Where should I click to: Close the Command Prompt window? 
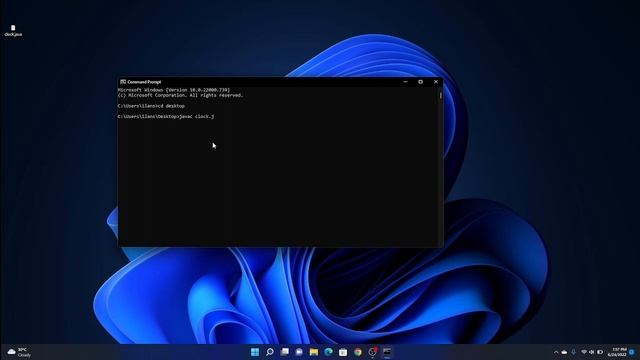(436, 82)
